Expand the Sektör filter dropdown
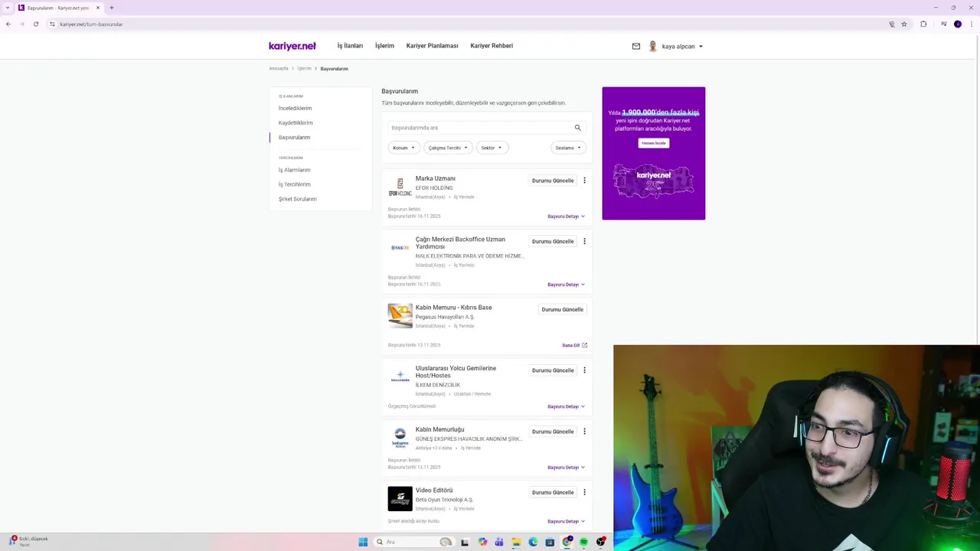The height and width of the screenshot is (551, 980). click(x=492, y=148)
